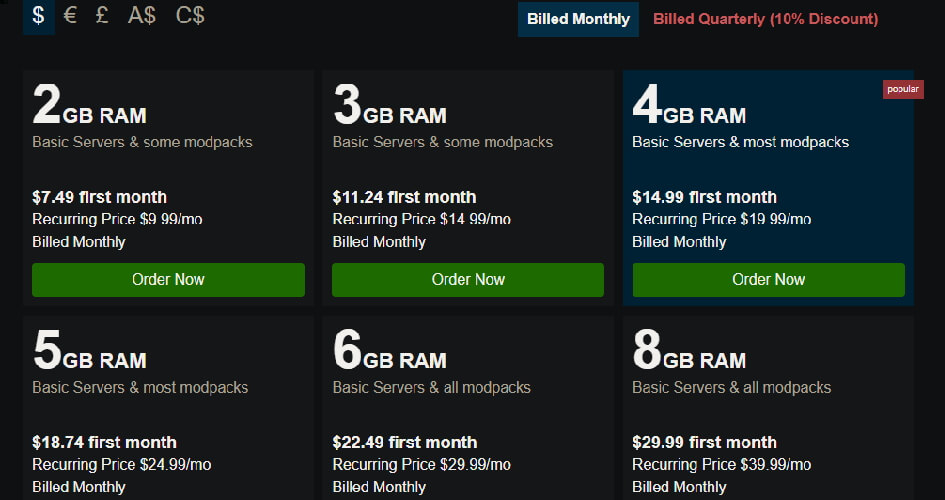Select Billed Monthly billing option
945x500 pixels.
tap(578, 19)
